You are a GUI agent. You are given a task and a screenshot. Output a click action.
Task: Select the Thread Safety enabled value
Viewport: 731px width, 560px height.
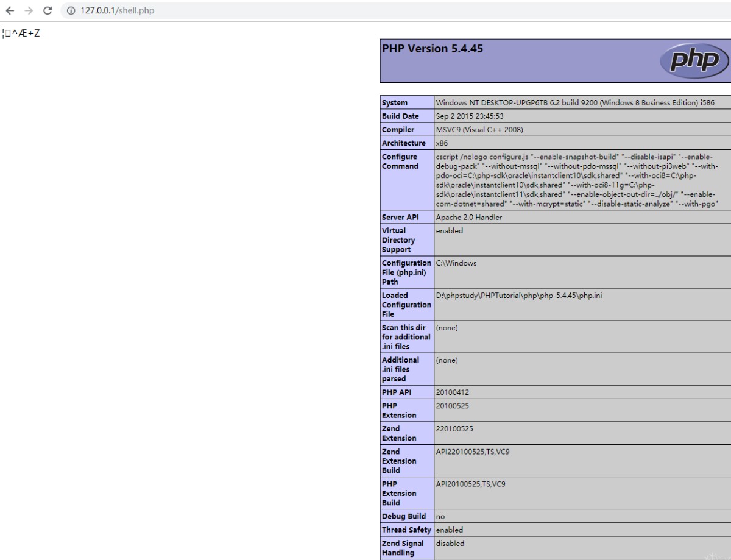(x=450, y=530)
